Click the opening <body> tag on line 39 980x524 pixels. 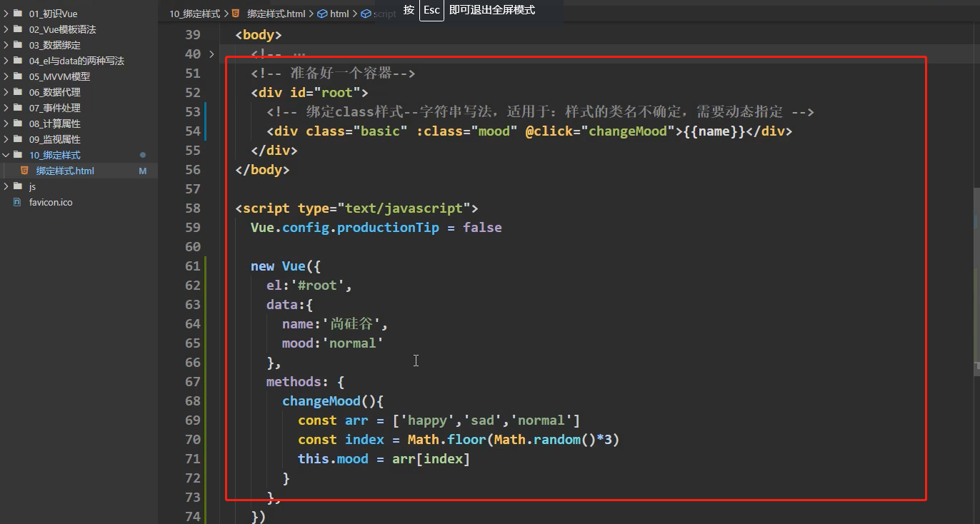[x=259, y=35]
